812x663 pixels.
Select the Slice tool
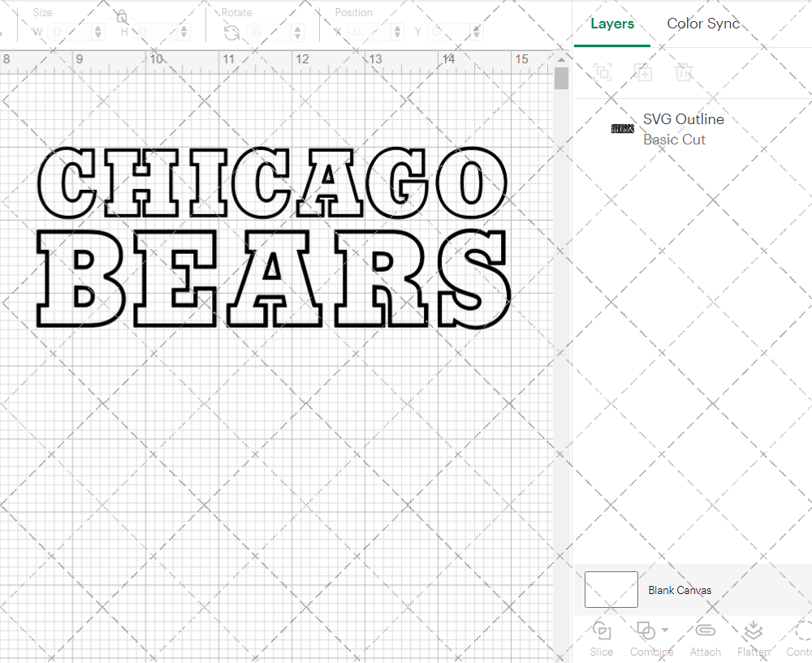pos(601,638)
